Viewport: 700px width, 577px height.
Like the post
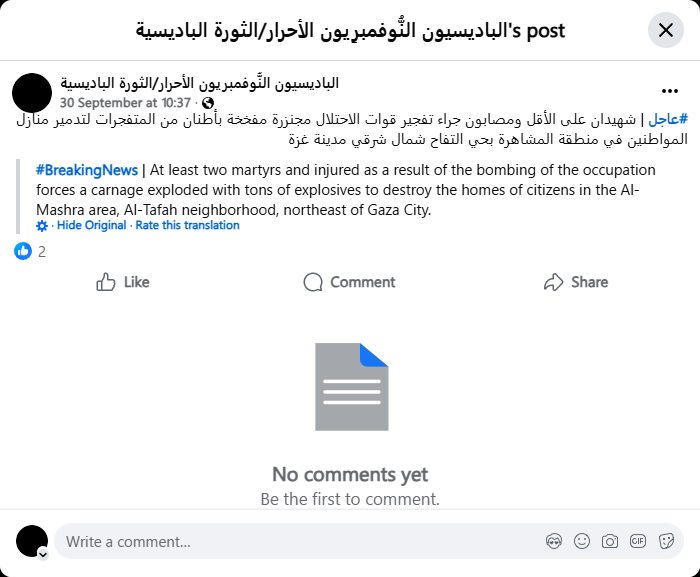tap(123, 282)
